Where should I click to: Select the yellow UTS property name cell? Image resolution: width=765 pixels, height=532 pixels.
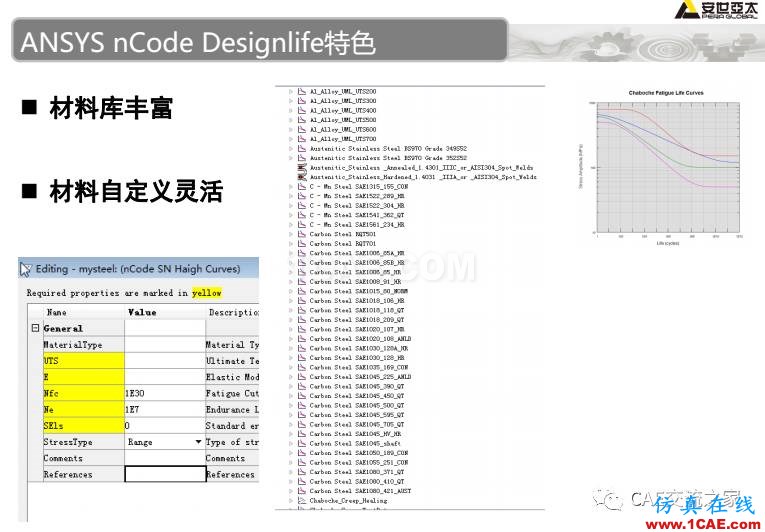point(83,361)
